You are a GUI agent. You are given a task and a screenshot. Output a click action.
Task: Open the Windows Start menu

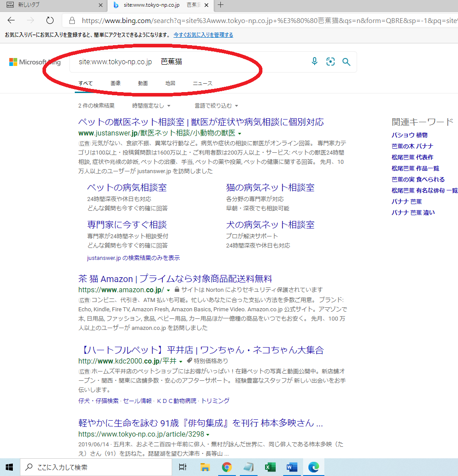[9, 467]
